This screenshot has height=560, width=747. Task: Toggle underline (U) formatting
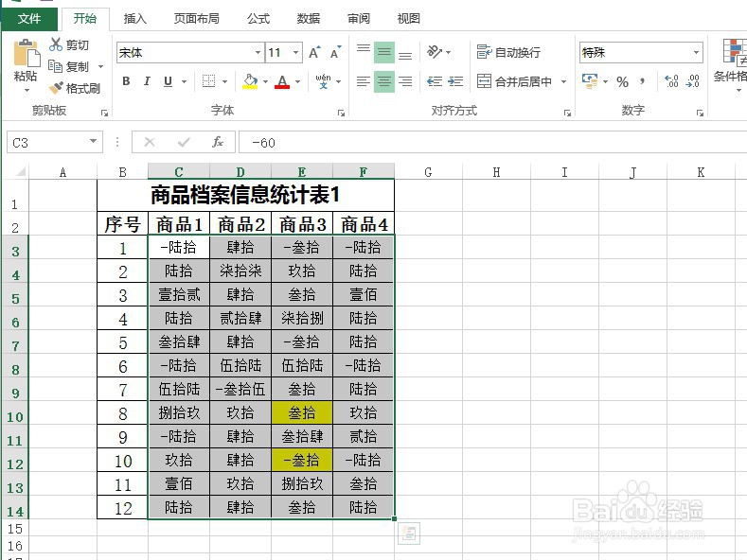[x=168, y=81]
